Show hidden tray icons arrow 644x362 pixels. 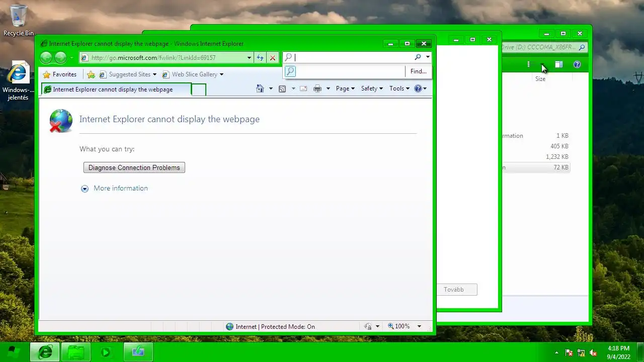pyautogui.click(x=556, y=352)
